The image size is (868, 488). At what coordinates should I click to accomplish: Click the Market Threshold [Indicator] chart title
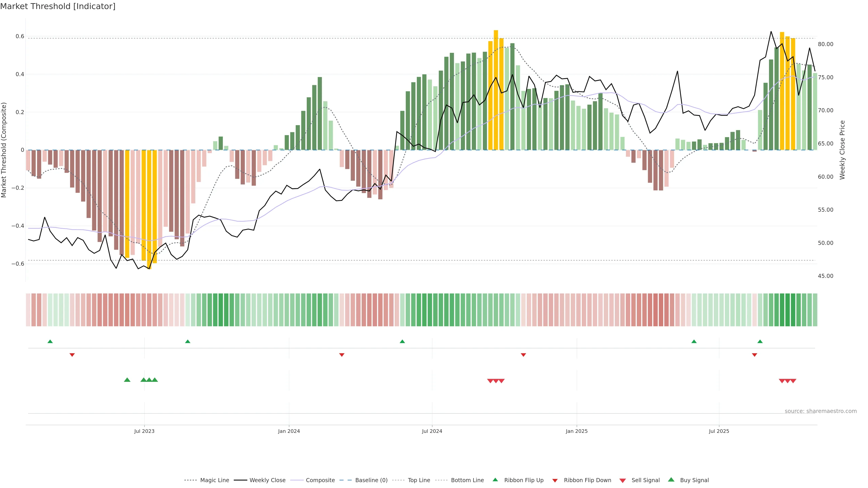[58, 6]
